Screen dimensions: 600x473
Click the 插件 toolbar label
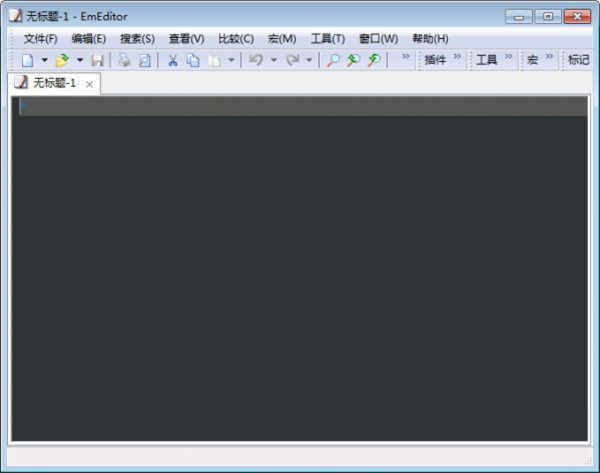[x=435, y=60]
